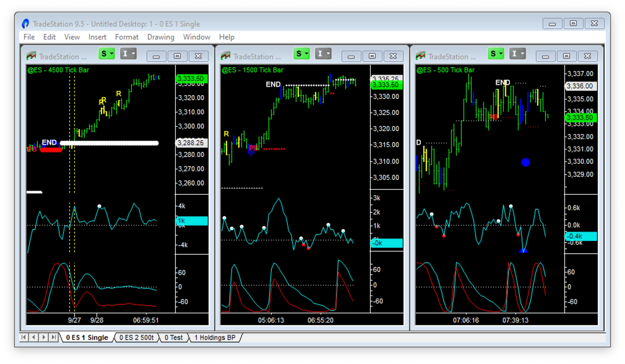This screenshot has height=364, width=625.
Task: Open the gray I dropdown in the 1500 Tick window
Action: [323, 54]
